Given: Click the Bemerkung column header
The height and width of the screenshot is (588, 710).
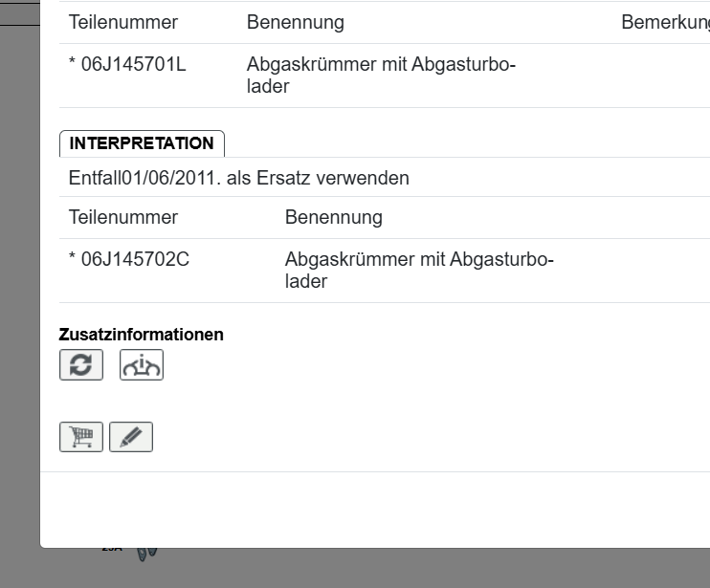Looking at the screenshot, I should point(665,22).
